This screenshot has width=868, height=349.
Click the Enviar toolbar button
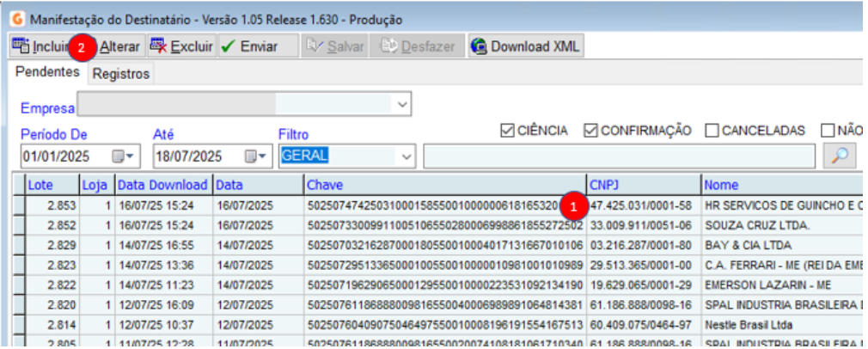(258, 46)
